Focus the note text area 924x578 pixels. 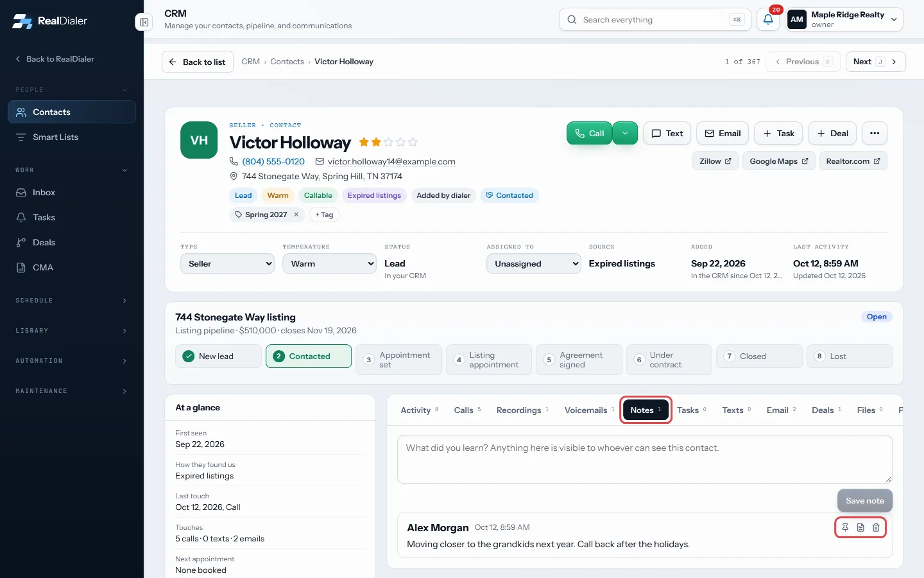tap(645, 459)
